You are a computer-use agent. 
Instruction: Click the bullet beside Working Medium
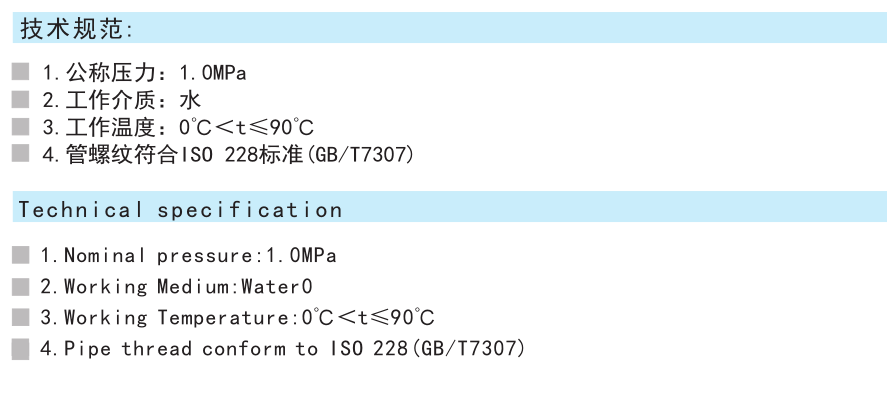[x=20, y=287]
